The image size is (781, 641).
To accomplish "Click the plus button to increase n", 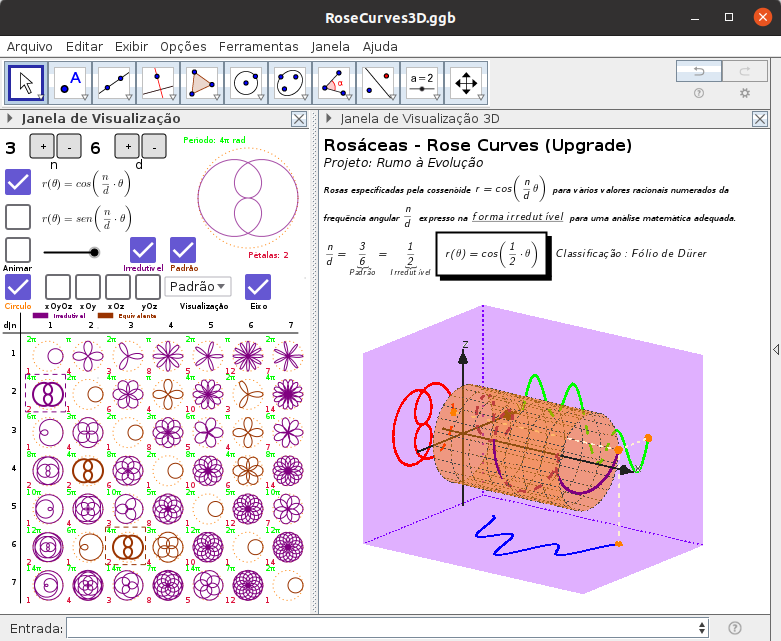I will tap(42, 147).
